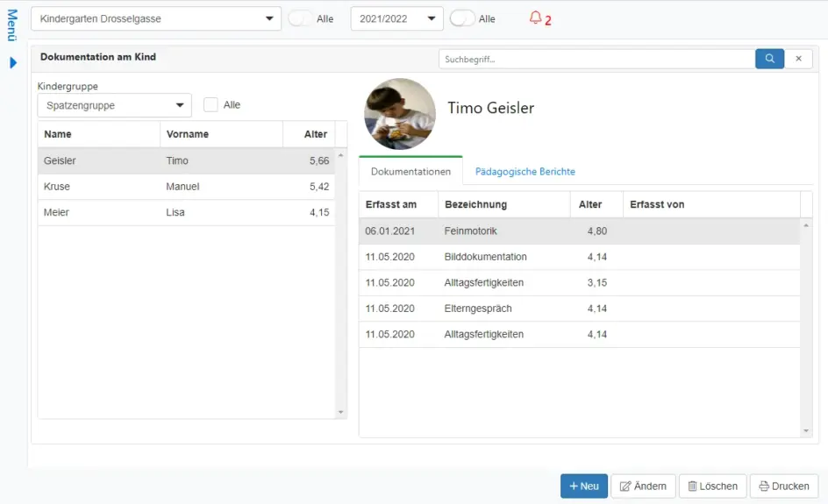Screen dimensions: 828x504
Task: Click the Drucken printer button
Action: tap(783, 486)
